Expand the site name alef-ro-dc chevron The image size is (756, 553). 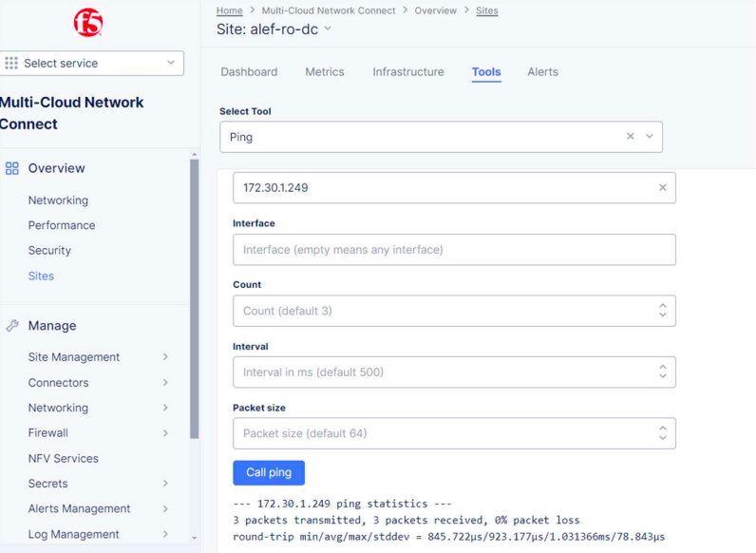tap(328, 29)
